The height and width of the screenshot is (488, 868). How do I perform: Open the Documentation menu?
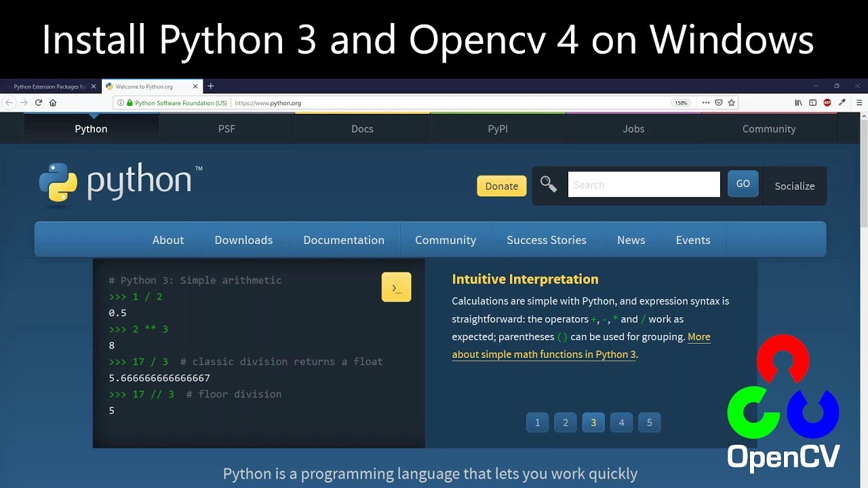point(344,240)
